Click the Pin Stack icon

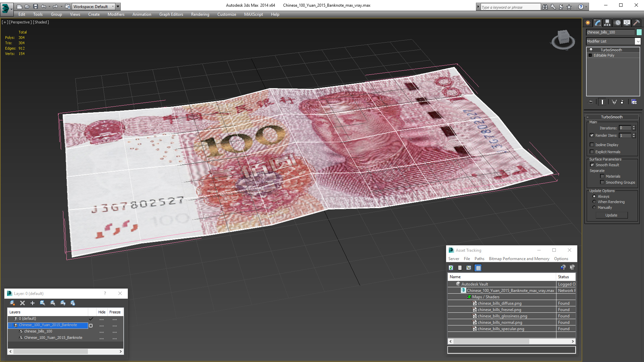coord(591,102)
